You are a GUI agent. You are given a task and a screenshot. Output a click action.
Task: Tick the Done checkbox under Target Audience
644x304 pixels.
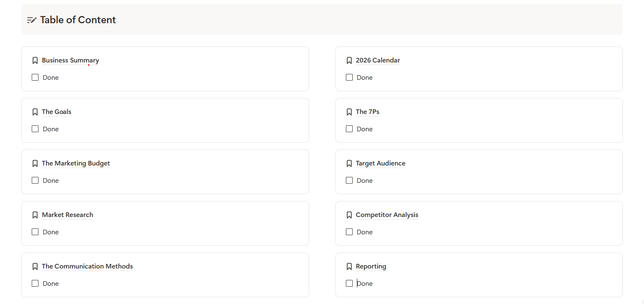(x=349, y=180)
